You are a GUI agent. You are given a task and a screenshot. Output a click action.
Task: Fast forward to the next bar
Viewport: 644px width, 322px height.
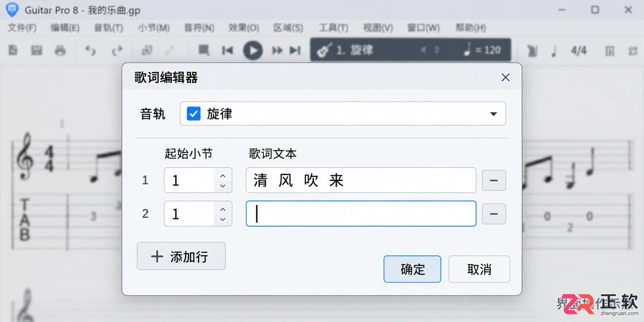coord(277,50)
